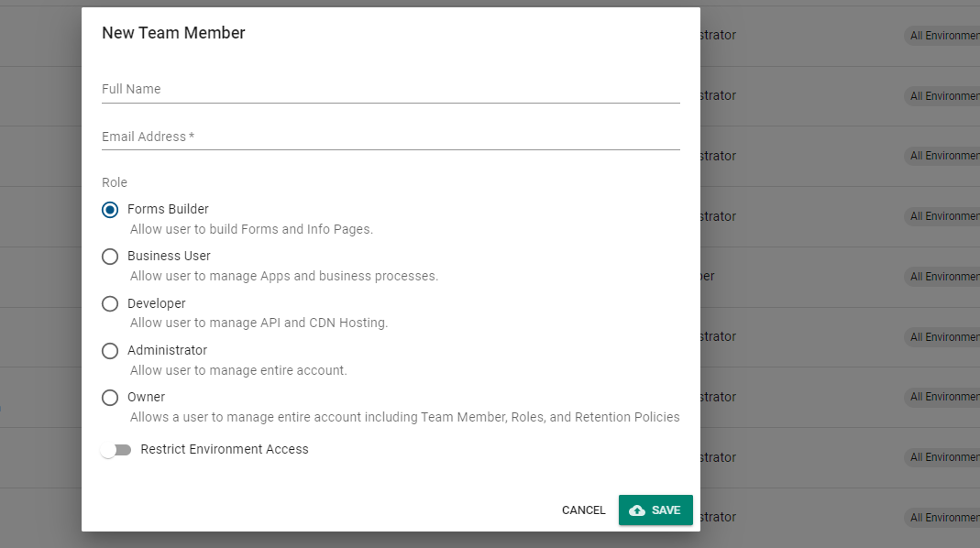The image size is (980, 548).
Task: Click the 'New Team Member' dialog title
Action: point(173,33)
